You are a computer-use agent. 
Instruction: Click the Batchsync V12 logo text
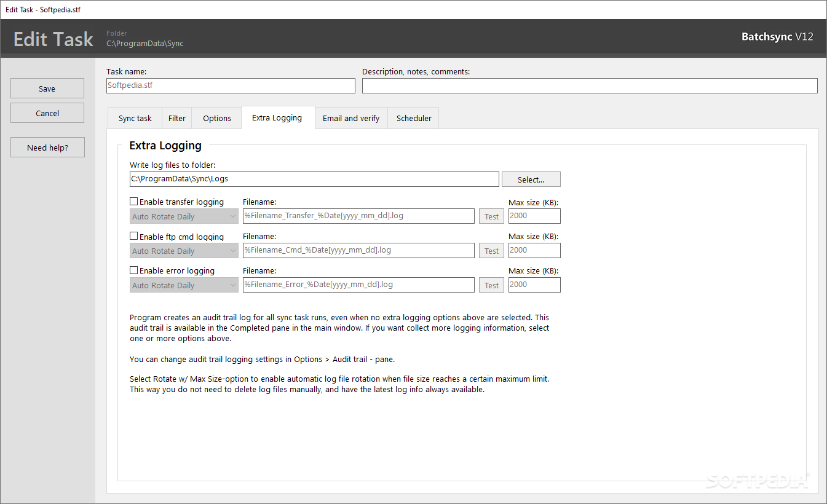pyautogui.click(x=777, y=37)
